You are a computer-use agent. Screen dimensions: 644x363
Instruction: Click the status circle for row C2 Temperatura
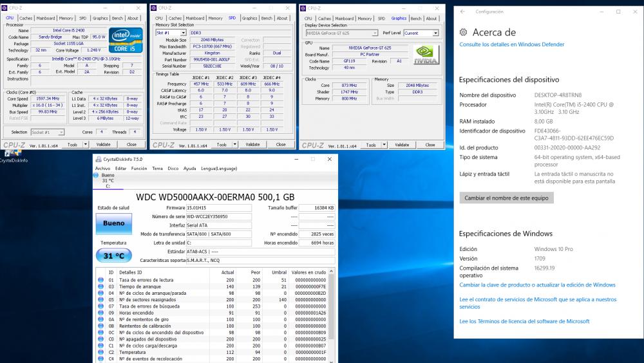coord(100,352)
